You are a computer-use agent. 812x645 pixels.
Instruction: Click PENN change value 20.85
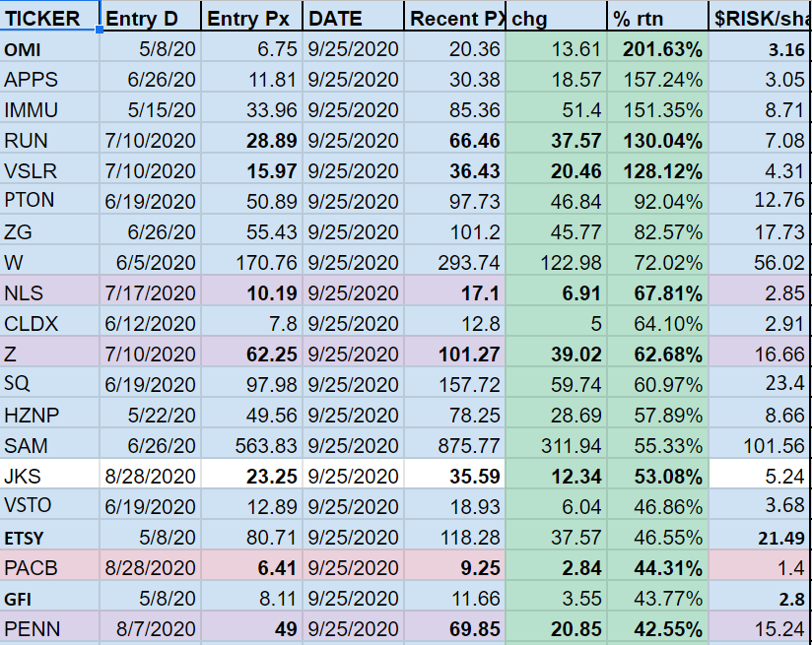(x=556, y=628)
